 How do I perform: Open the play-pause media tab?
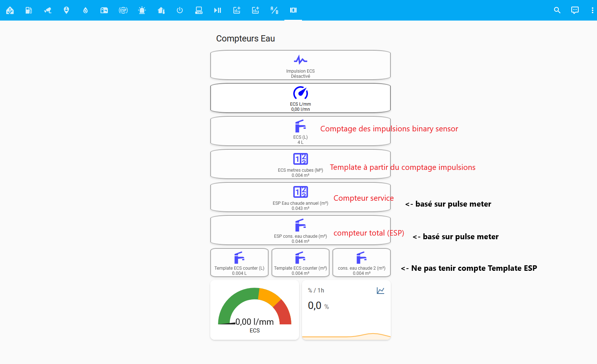218,10
